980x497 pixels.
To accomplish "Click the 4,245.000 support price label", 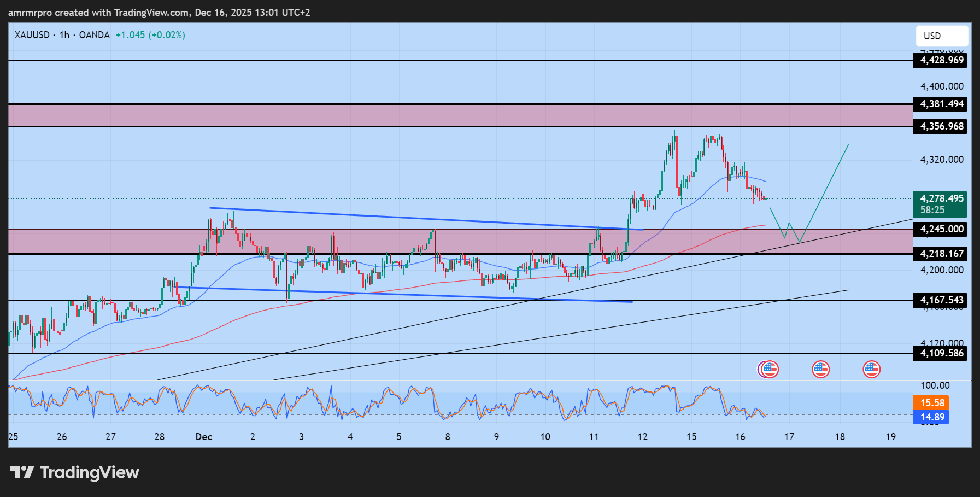I will point(940,229).
